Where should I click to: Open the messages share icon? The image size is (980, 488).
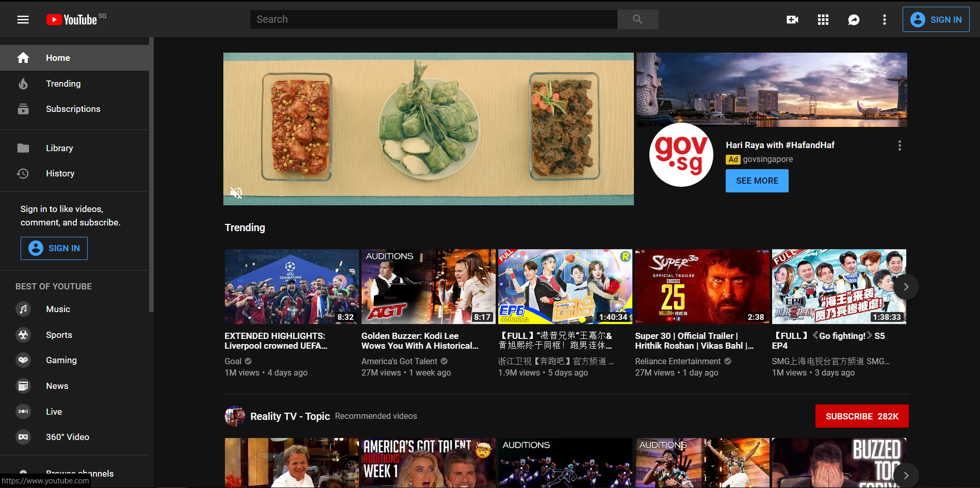[x=854, y=20]
